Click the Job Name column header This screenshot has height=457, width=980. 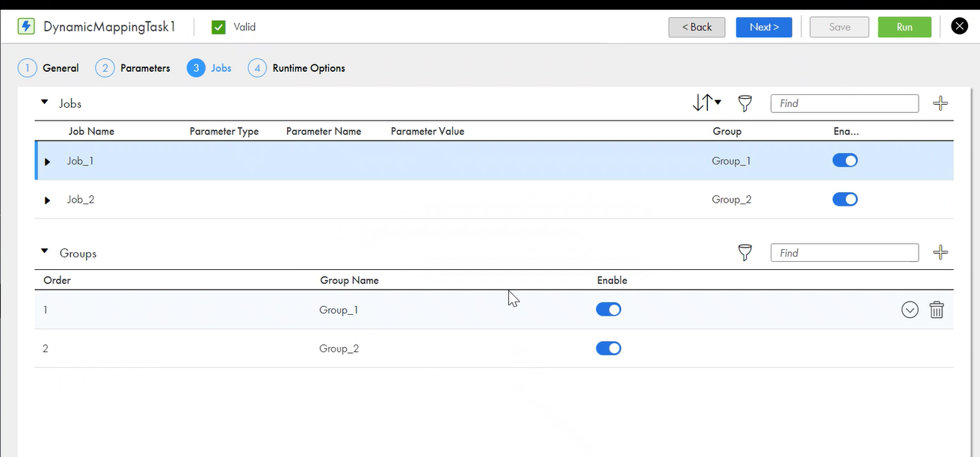pos(91,131)
